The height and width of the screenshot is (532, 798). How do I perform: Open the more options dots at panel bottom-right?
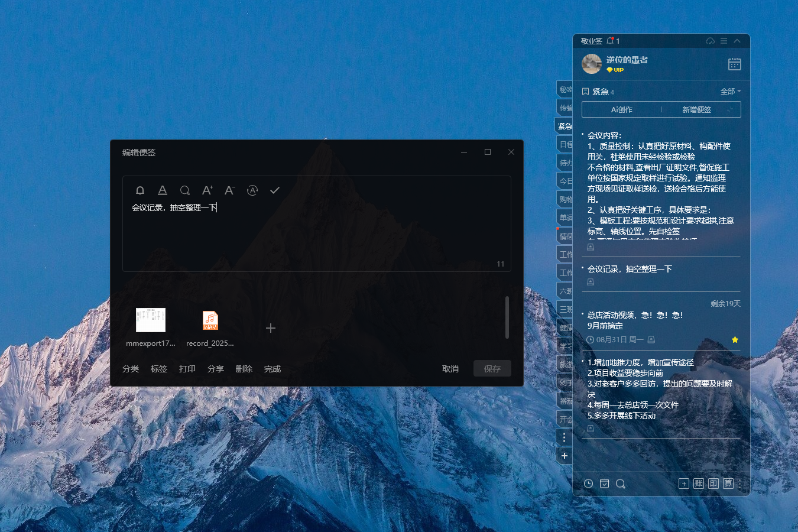coord(739,484)
